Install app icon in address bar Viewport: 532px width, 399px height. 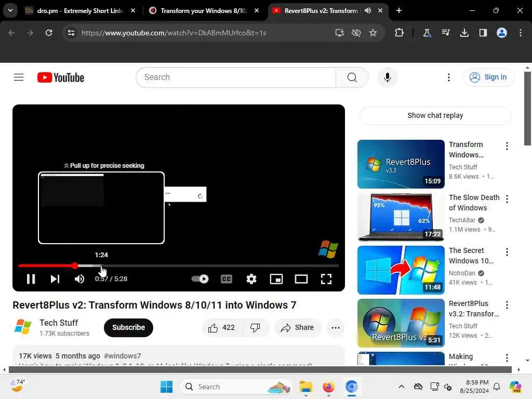click(340, 33)
